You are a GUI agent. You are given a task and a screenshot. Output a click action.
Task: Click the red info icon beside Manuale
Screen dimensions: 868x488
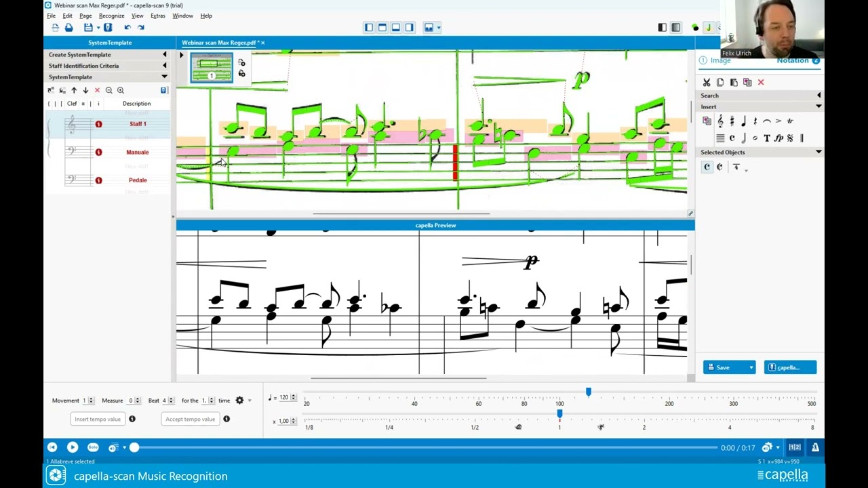point(98,152)
